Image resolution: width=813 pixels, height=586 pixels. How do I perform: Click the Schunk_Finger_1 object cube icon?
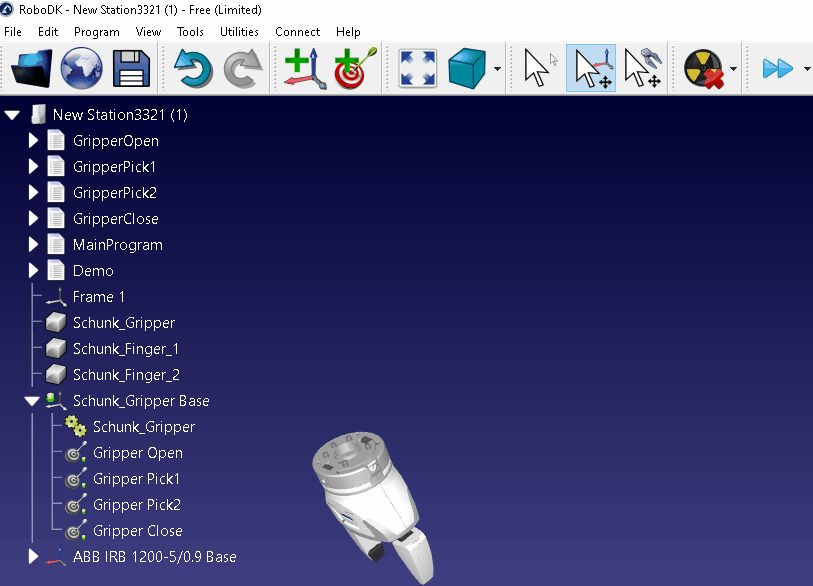(55, 348)
